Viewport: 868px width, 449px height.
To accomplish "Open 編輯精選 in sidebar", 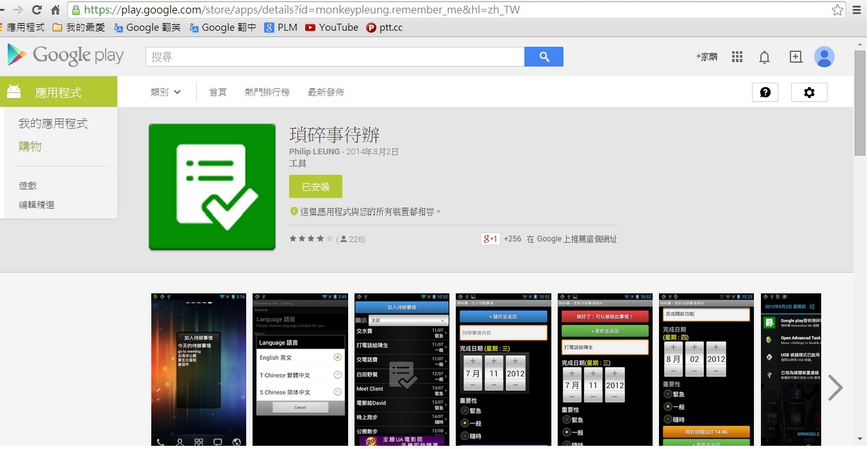I will pyautogui.click(x=37, y=205).
